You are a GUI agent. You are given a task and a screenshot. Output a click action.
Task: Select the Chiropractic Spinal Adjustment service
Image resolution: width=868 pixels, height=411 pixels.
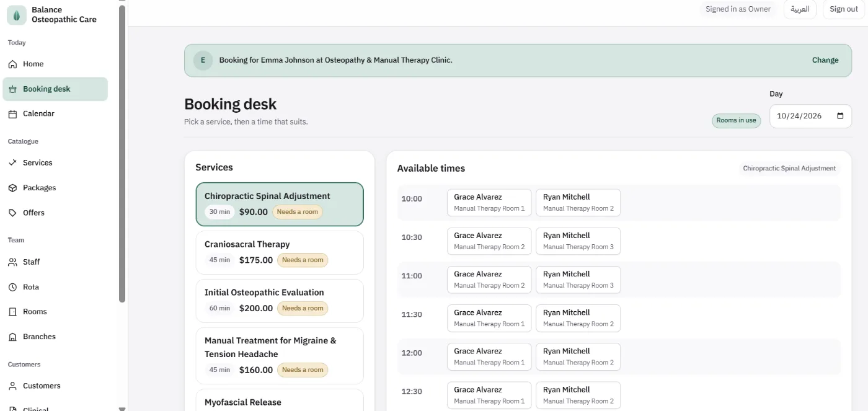pos(280,205)
